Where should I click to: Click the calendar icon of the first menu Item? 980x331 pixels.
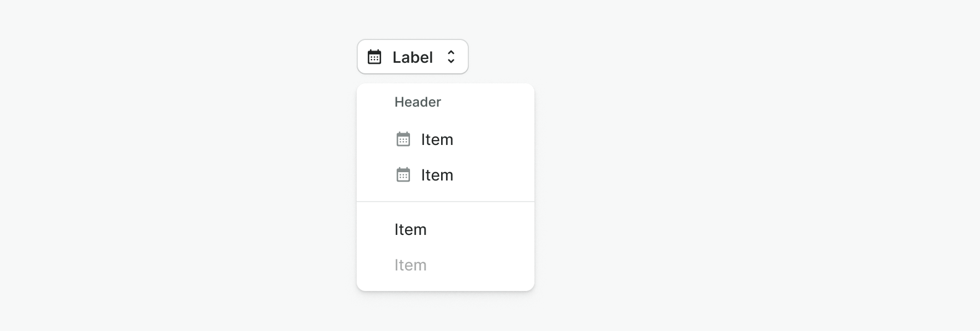point(403,139)
